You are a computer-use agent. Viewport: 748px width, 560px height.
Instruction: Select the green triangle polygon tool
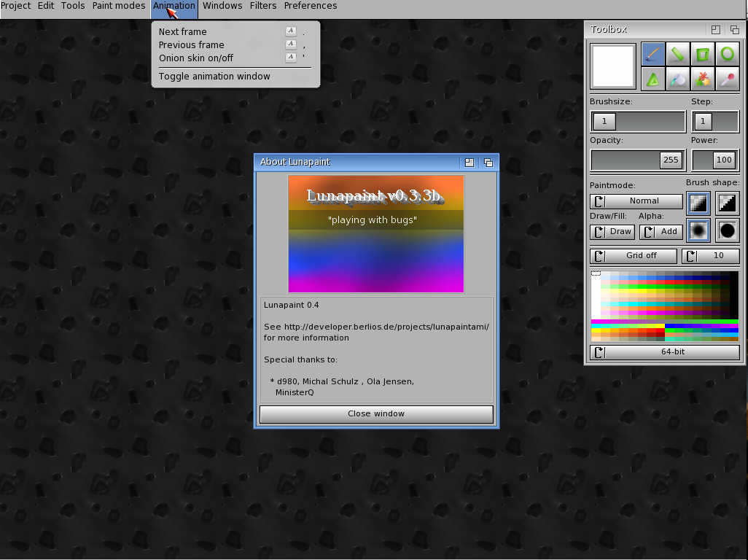point(653,79)
